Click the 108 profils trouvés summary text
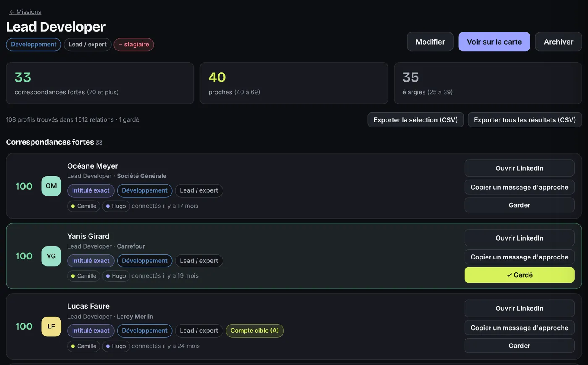 pyautogui.click(x=73, y=120)
